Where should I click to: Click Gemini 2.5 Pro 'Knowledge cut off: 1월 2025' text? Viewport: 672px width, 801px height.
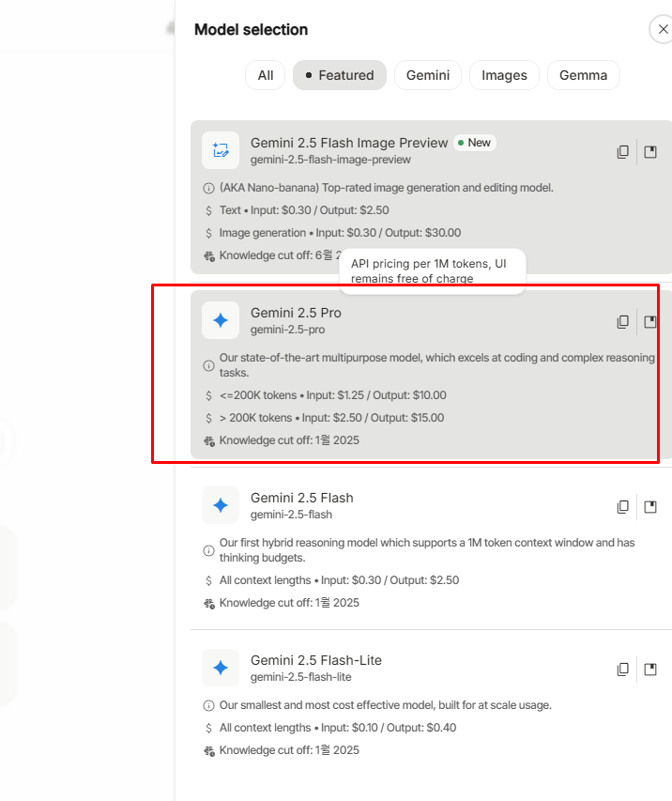[289, 439]
